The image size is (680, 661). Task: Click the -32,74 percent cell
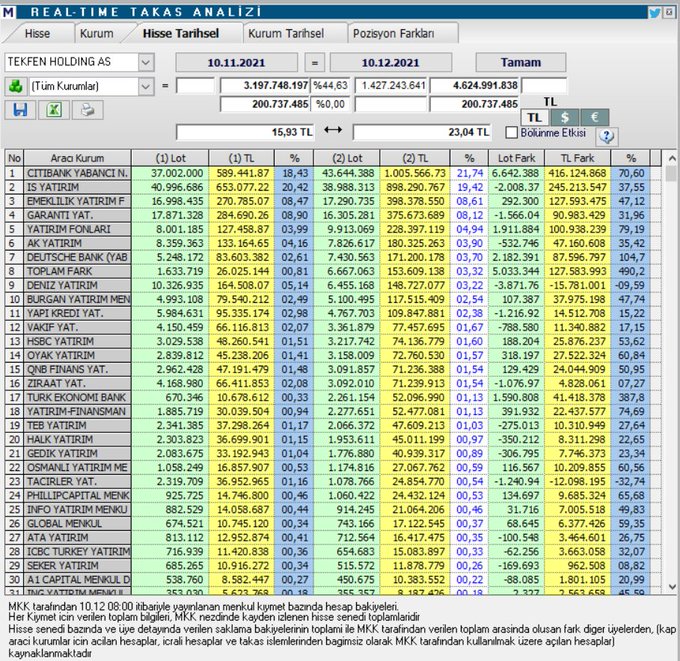pos(631,482)
